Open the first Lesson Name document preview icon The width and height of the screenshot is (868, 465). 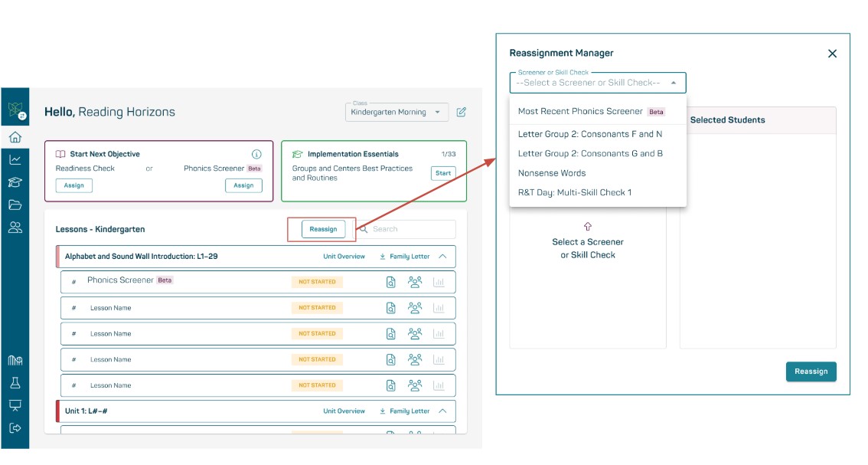[391, 308]
